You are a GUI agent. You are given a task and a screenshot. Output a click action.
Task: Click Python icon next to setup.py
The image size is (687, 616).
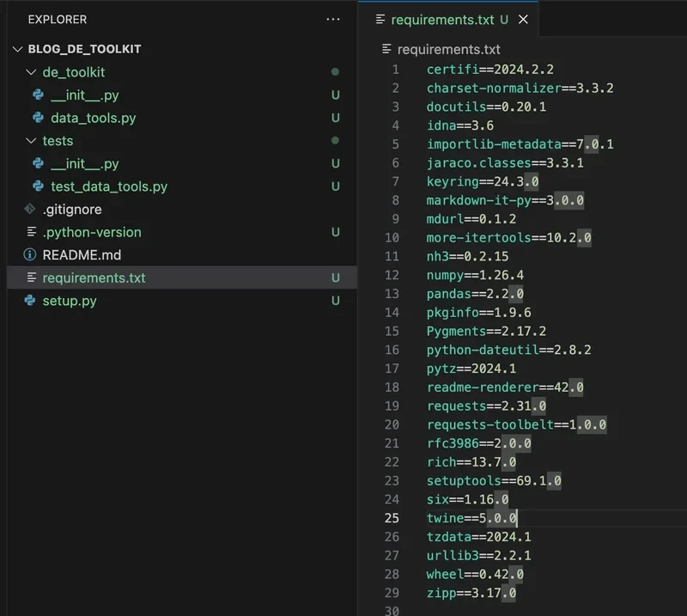30,301
